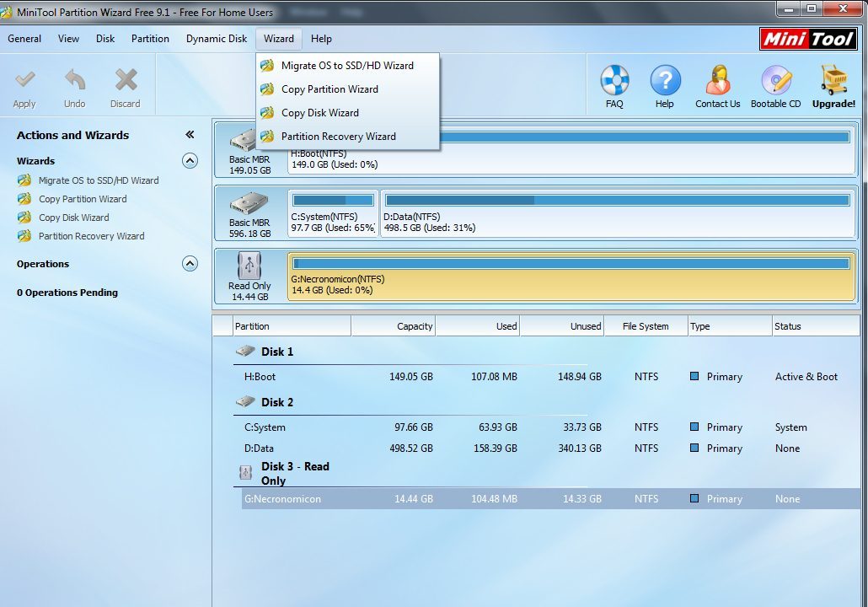Sort by the Type column header
Screen dimensions: 868x607
click(730, 326)
